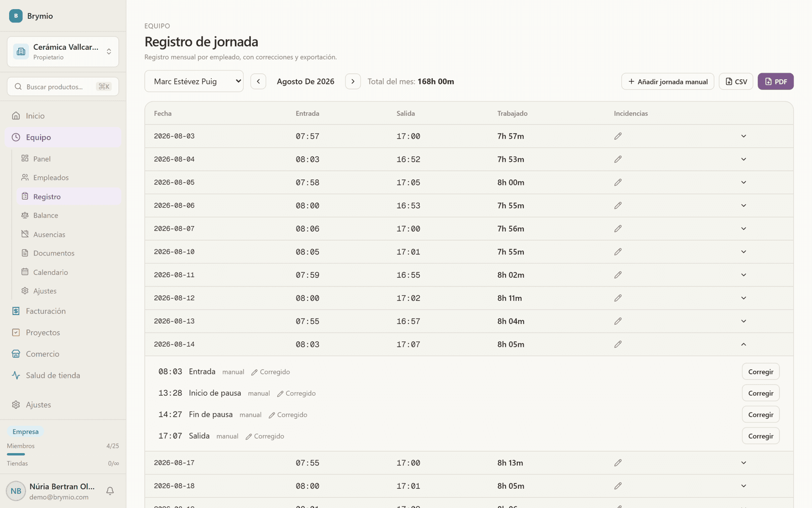Screen dimensions: 812x508
Task: Open employee selector Marc Estévez Puig
Action: pyautogui.click(x=194, y=81)
